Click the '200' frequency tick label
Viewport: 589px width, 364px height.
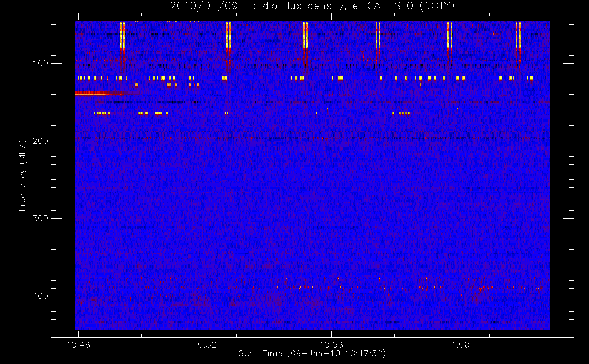[40, 141]
